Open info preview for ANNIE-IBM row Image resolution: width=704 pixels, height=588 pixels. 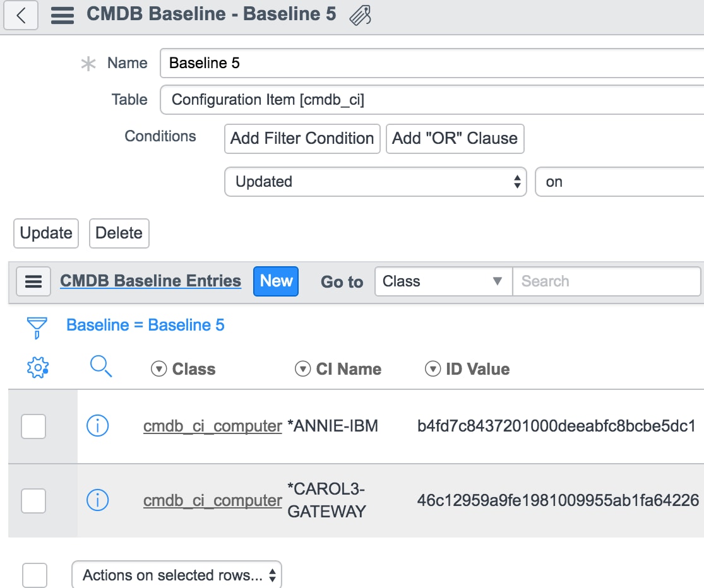coord(97,426)
